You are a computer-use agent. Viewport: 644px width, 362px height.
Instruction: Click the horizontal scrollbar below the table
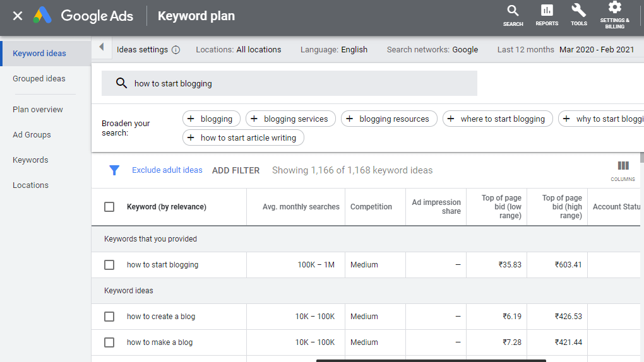point(431,360)
